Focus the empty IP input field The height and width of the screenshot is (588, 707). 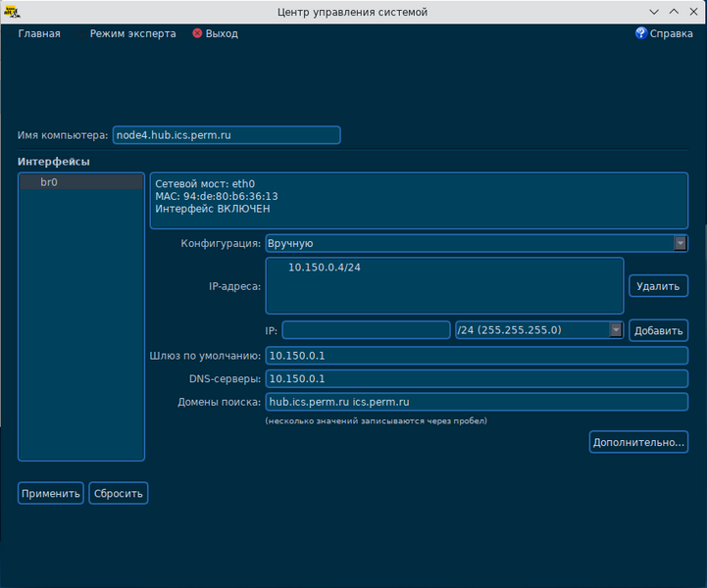click(366, 330)
